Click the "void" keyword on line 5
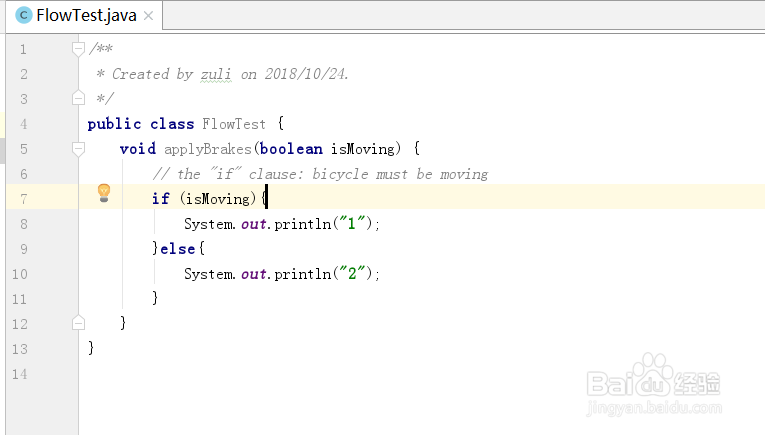This screenshot has width=765, height=435. [138, 149]
